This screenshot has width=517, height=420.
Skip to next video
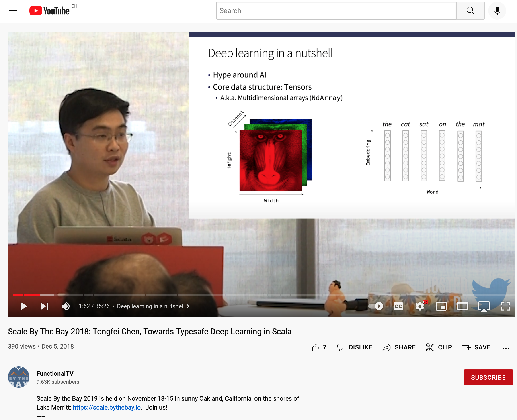pyautogui.click(x=45, y=306)
